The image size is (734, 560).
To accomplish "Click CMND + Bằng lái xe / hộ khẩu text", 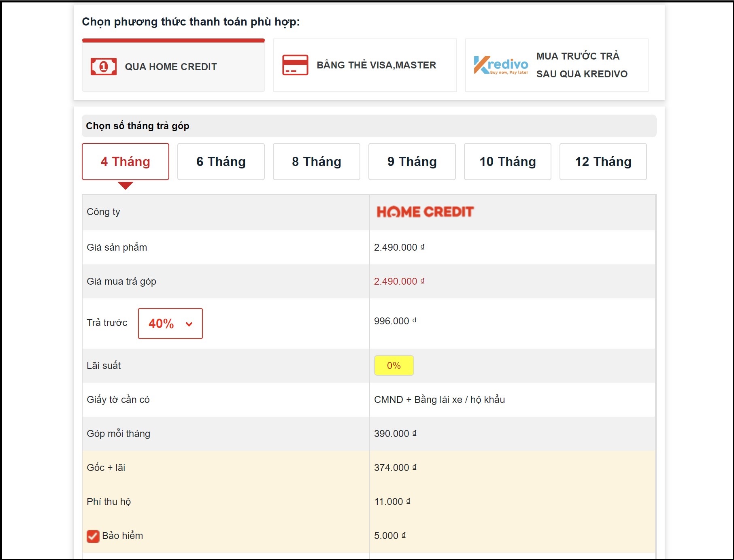I will [440, 400].
